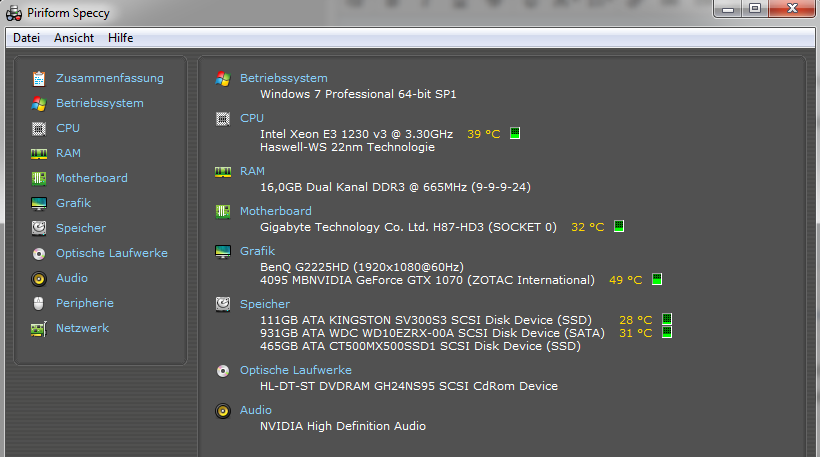820x457 pixels.
Task: Click the GPU temperature value 49 °C
Action: pos(625,280)
